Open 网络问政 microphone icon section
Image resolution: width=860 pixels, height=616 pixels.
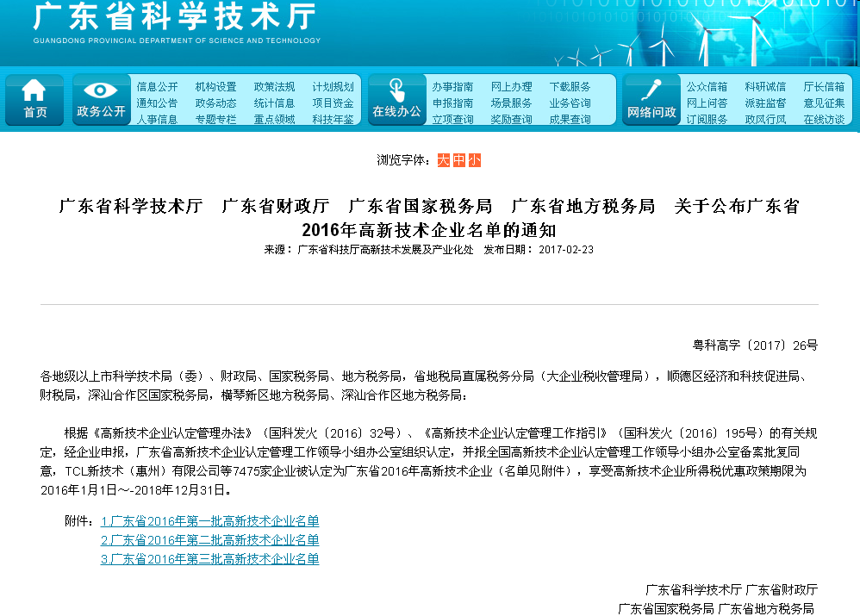(651, 100)
